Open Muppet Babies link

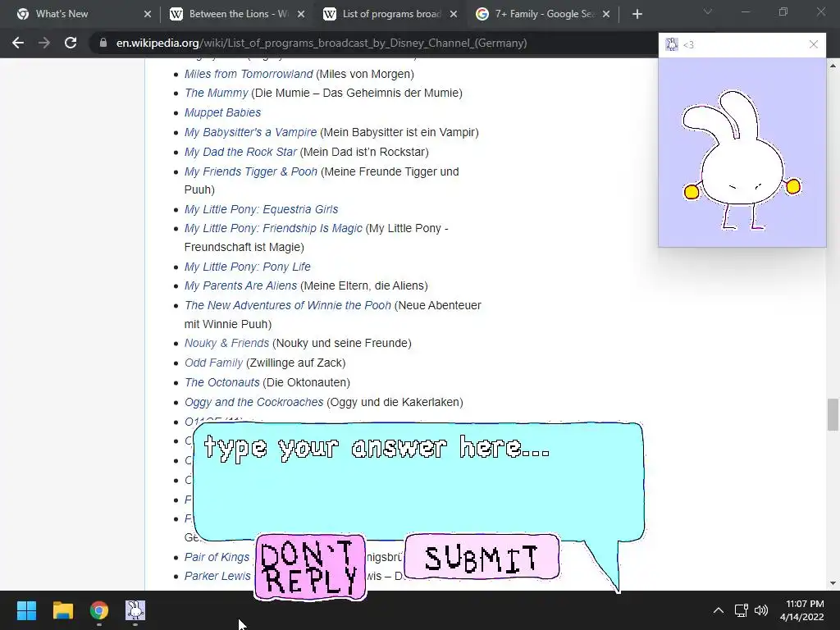(x=222, y=112)
